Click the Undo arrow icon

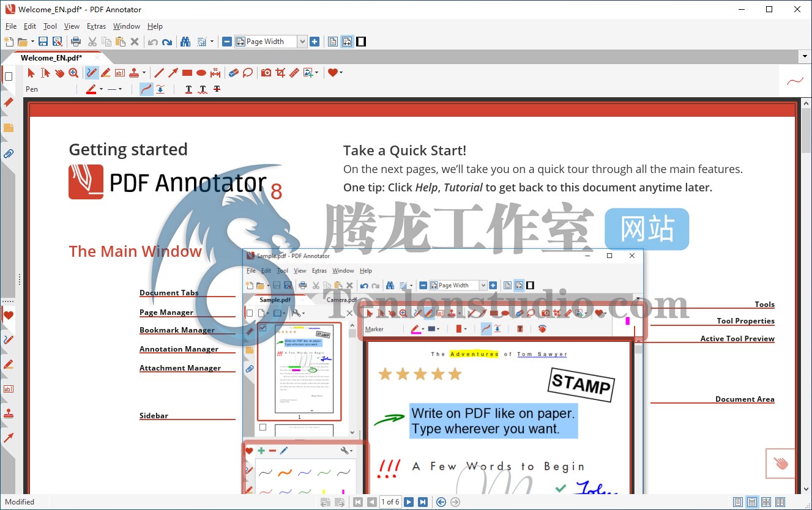[153, 42]
